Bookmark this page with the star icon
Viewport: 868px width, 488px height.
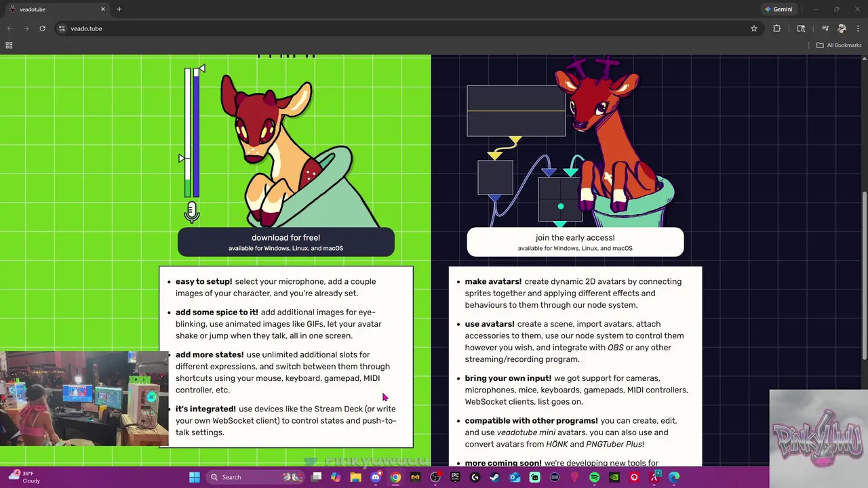tap(753, 28)
